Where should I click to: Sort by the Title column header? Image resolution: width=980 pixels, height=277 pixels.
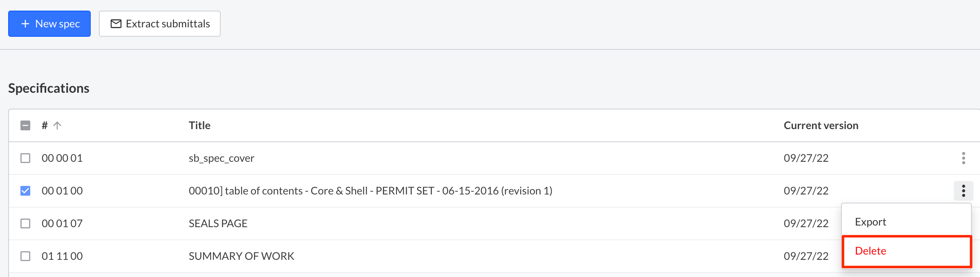tap(199, 125)
